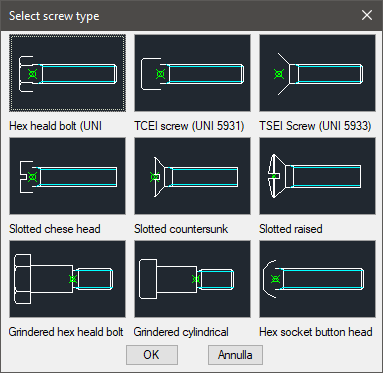The height and width of the screenshot is (373, 383).
Task: Pick the Slotted raised screw preview image
Action: (318, 176)
